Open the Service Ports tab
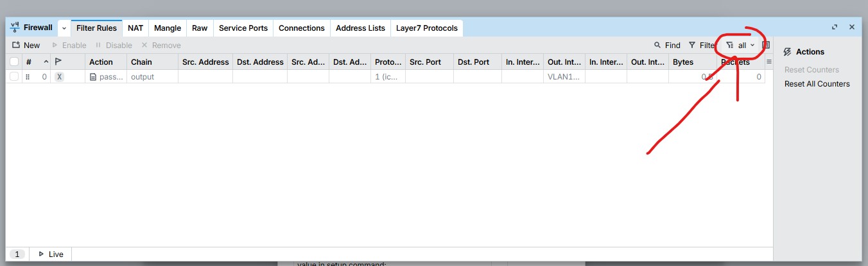Viewport: 868px width, 266px height. pyautogui.click(x=243, y=28)
